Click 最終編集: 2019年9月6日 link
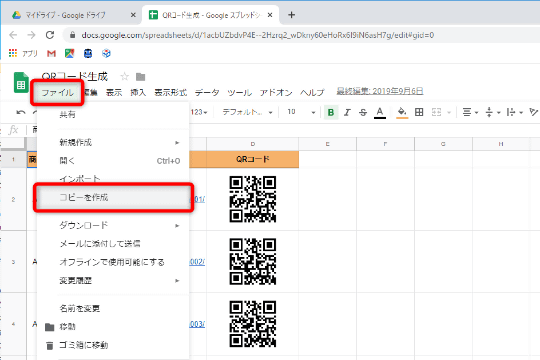540x360 pixels. pos(380,91)
